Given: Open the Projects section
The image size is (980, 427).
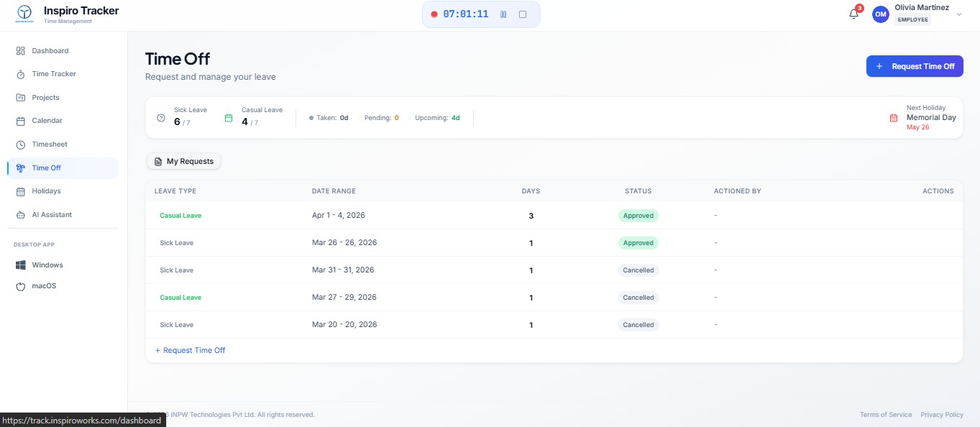Looking at the screenshot, I should [x=45, y=98].
